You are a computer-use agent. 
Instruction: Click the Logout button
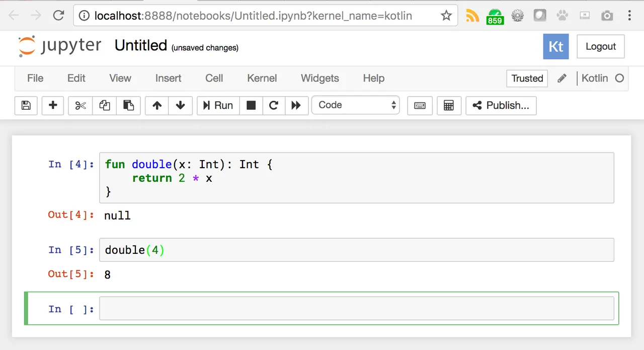tap(601, 47)
